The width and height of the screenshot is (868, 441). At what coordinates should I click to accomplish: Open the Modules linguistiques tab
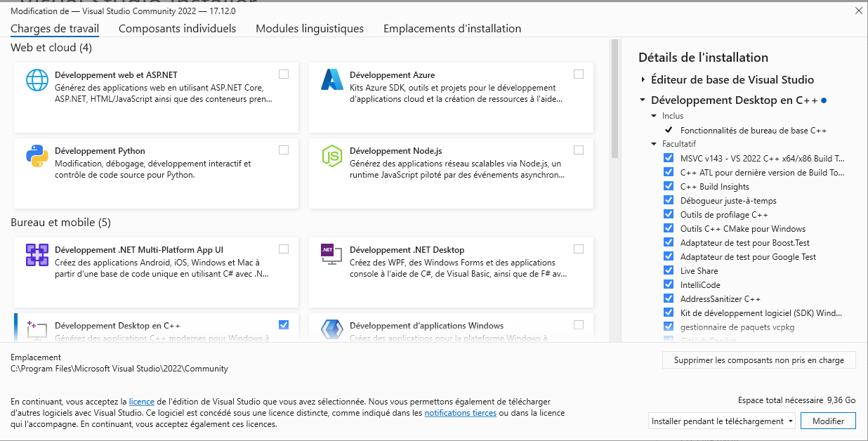tap(310, 29)
